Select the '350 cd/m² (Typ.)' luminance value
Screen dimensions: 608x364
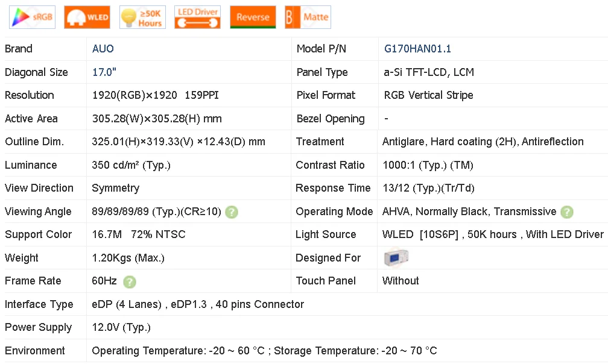pyautogui.click(x=131, y=165)
